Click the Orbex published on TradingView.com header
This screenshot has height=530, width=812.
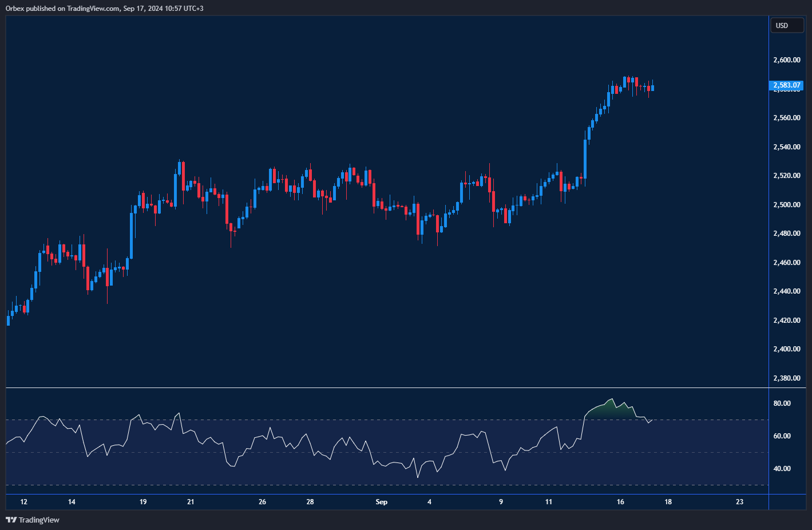point(104,8)
